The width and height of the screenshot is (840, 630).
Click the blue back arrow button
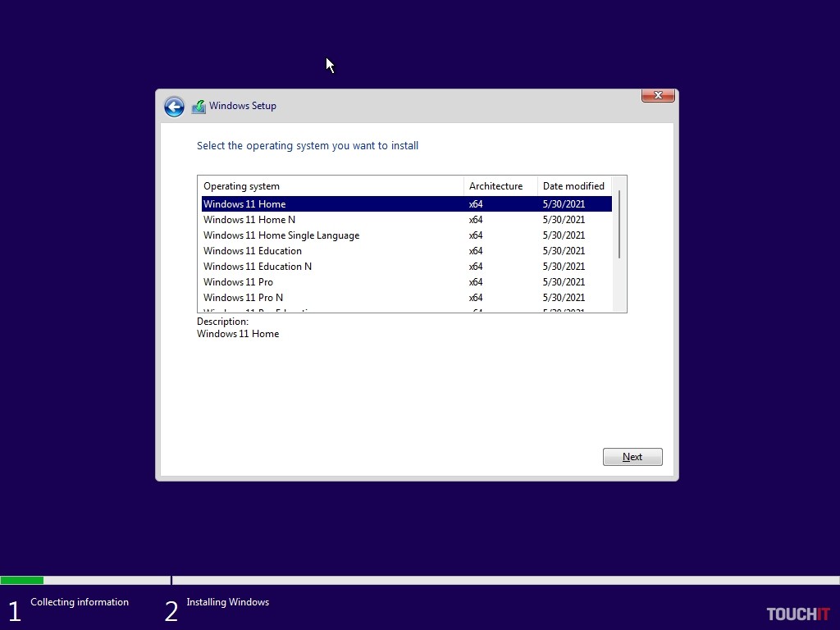(x=174, y=107)
